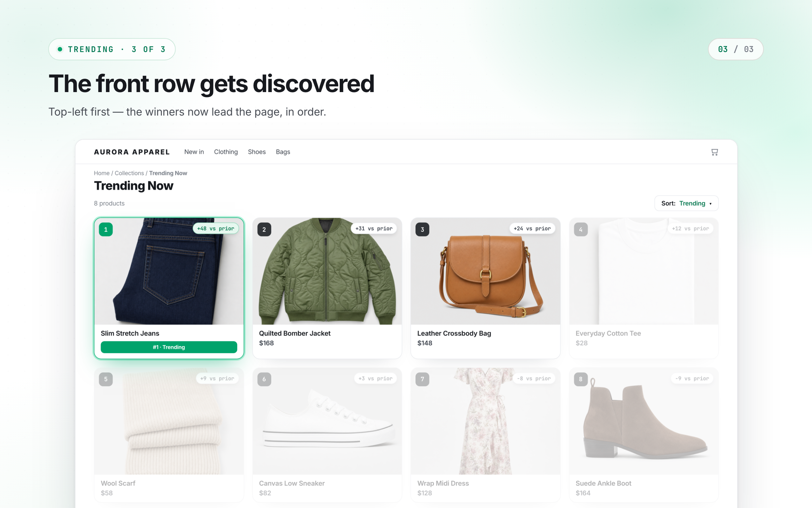Click the Trending 3 of 3 pill

tap(112, 49)
